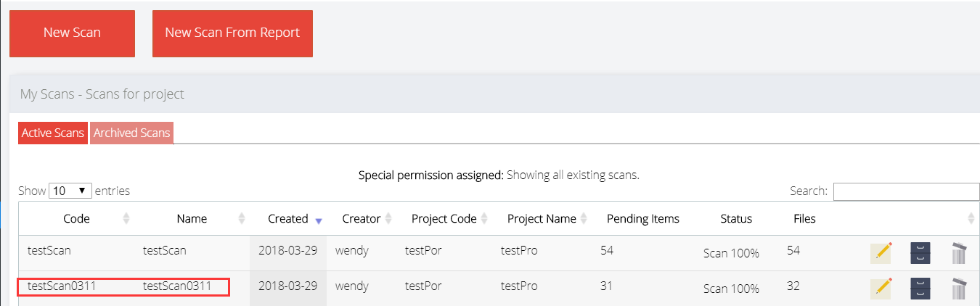Focus the Search input field
Screen dimensions: 980x306
tap(906, 191)
